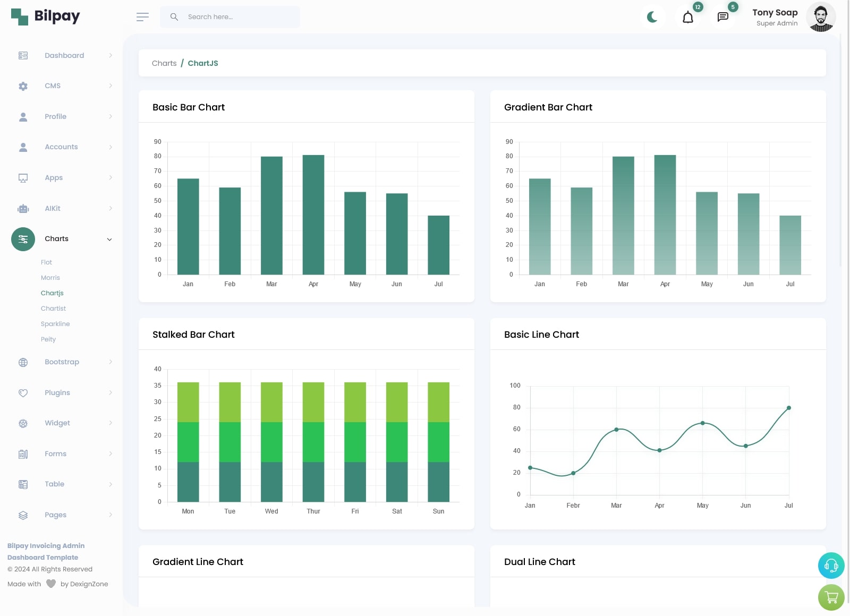Click the Apr bar in Basic Bar Chart

[x=313, y=215]
